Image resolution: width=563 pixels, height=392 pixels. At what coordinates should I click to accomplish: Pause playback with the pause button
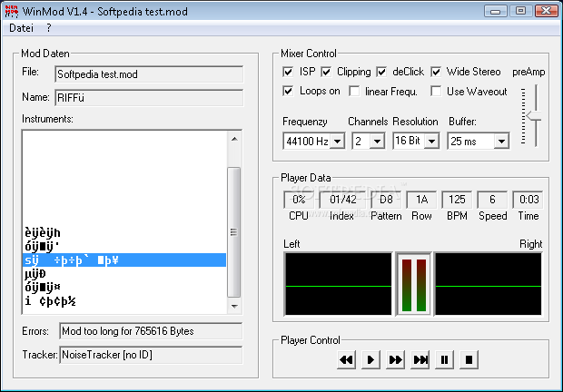(444, 359)
